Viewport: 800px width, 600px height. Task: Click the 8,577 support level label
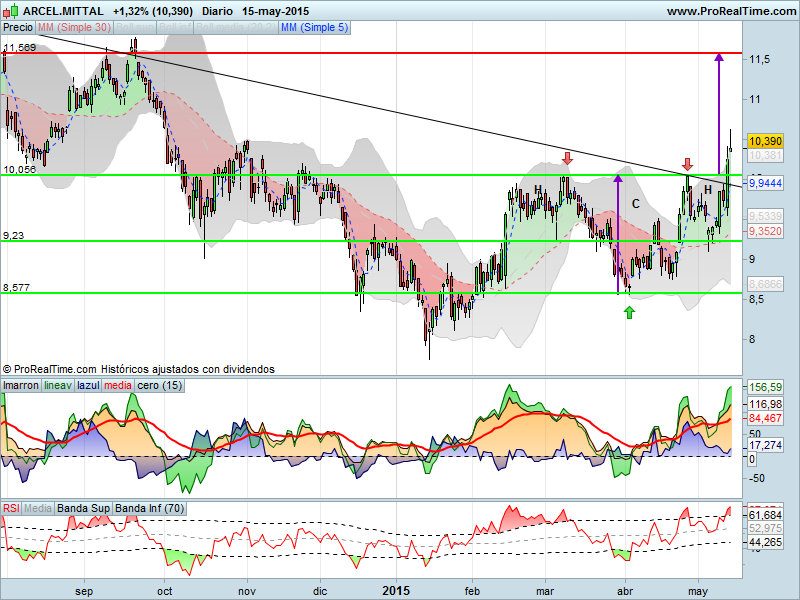point(16,288)
